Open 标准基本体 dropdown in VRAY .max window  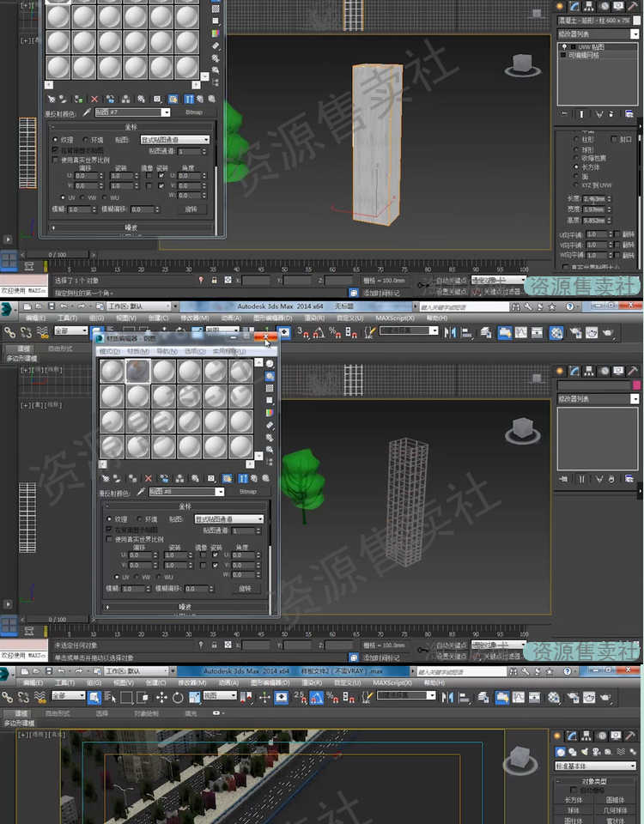[596, 766]
